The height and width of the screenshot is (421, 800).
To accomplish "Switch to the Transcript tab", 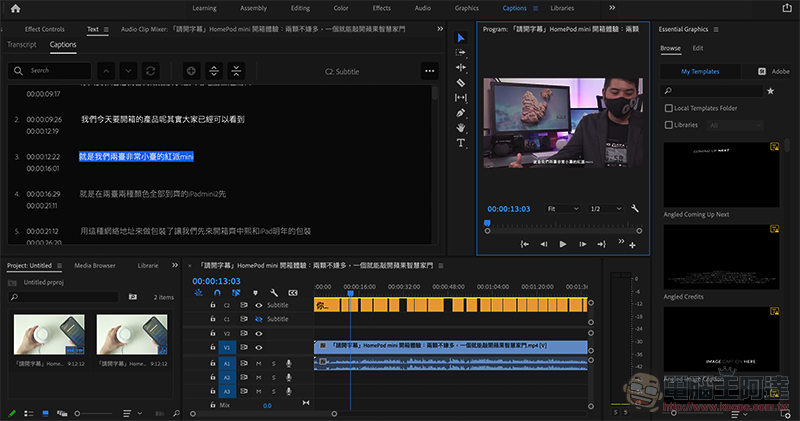I will 22,45.
